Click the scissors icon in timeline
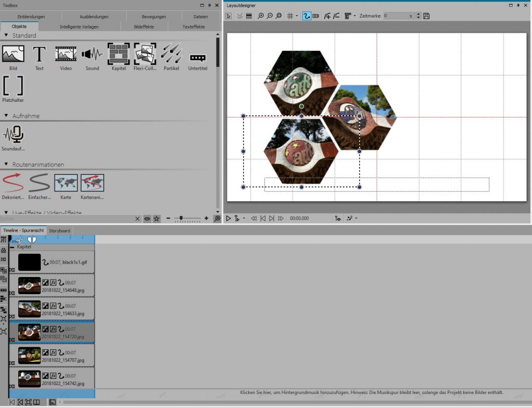The width and height of the screenshot is (532, 408). click(19, 240)
